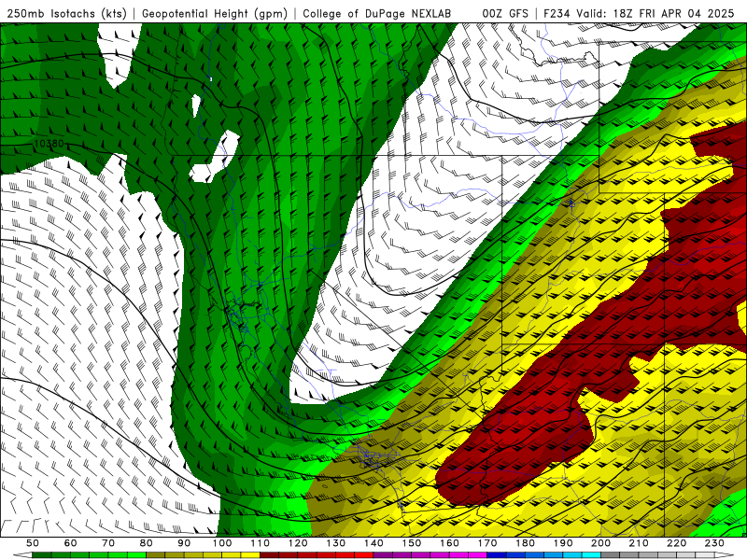Select the "F234 Valid: 18Z FRI APR 04 2025" text

coord(639,13)
